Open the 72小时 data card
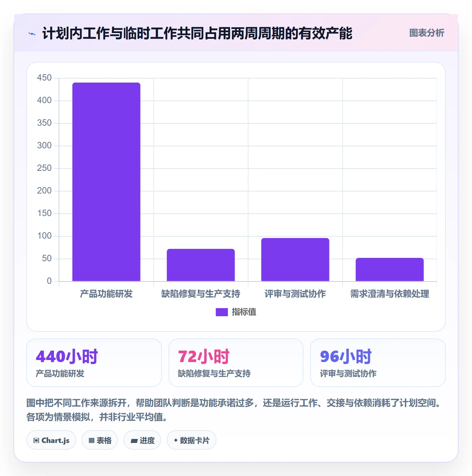This screenshot has width=472, height=476. click(x=236, y=363)
